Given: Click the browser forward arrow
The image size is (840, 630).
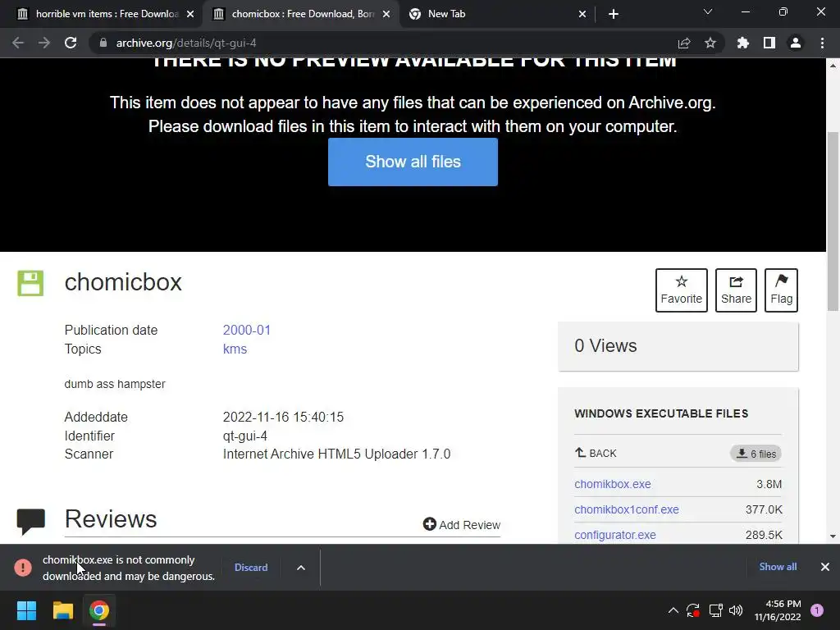Looking at the screenshot, I should pos(44,43).
